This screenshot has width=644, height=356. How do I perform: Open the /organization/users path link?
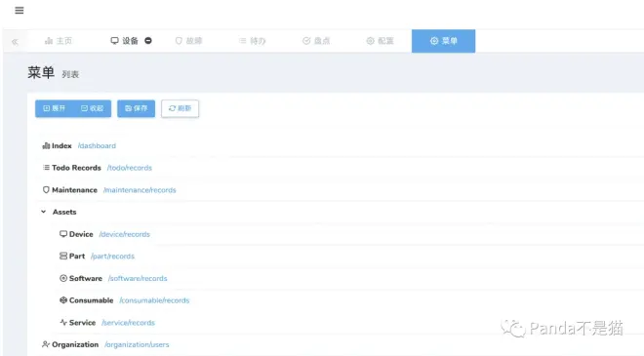(x=137, y=344)
